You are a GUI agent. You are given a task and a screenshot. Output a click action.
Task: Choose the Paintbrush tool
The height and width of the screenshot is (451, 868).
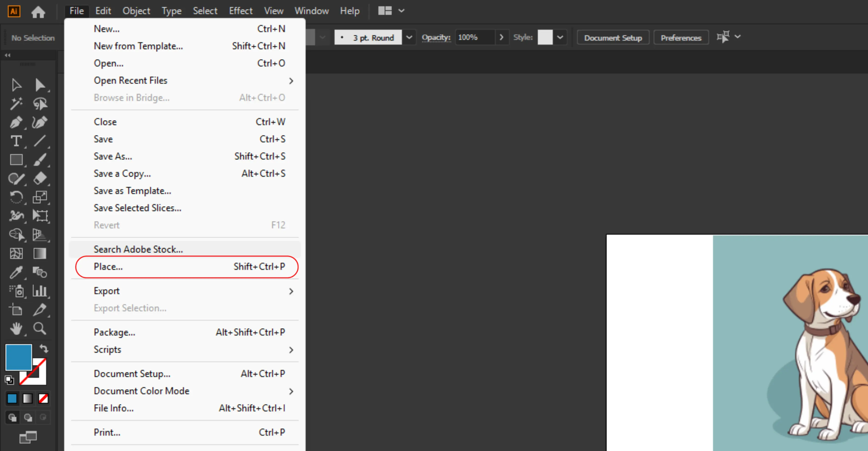coord(40,160)
